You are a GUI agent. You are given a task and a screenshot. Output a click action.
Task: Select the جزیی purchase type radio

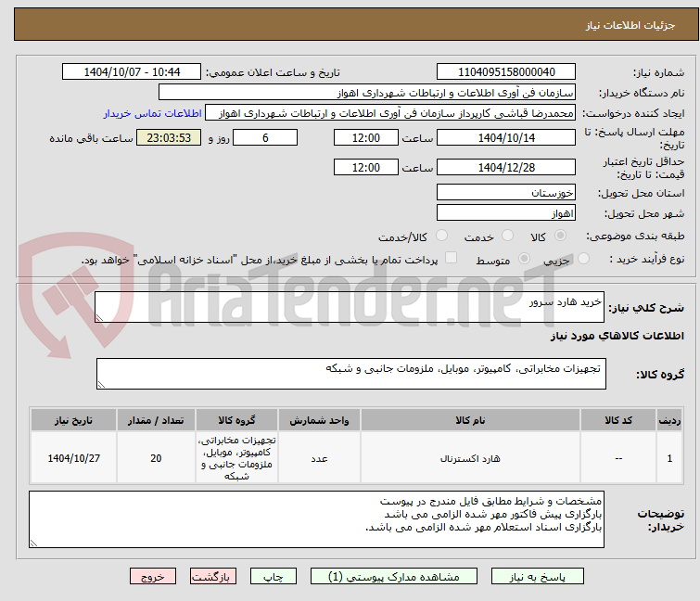[x=583, y=259]
